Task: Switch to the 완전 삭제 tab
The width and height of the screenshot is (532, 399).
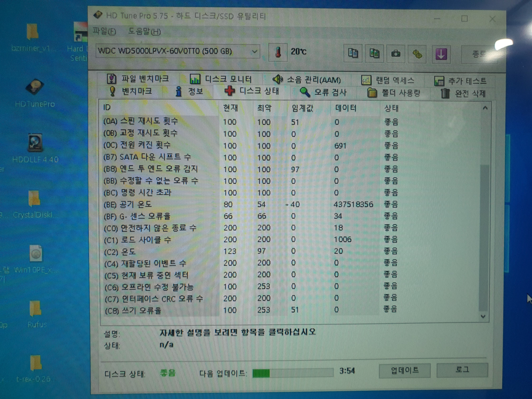Action: click(463, 93)
